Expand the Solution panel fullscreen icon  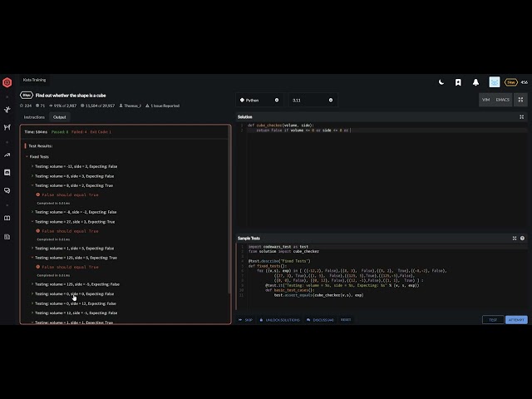pyautogui.click(x=522, y=117)
